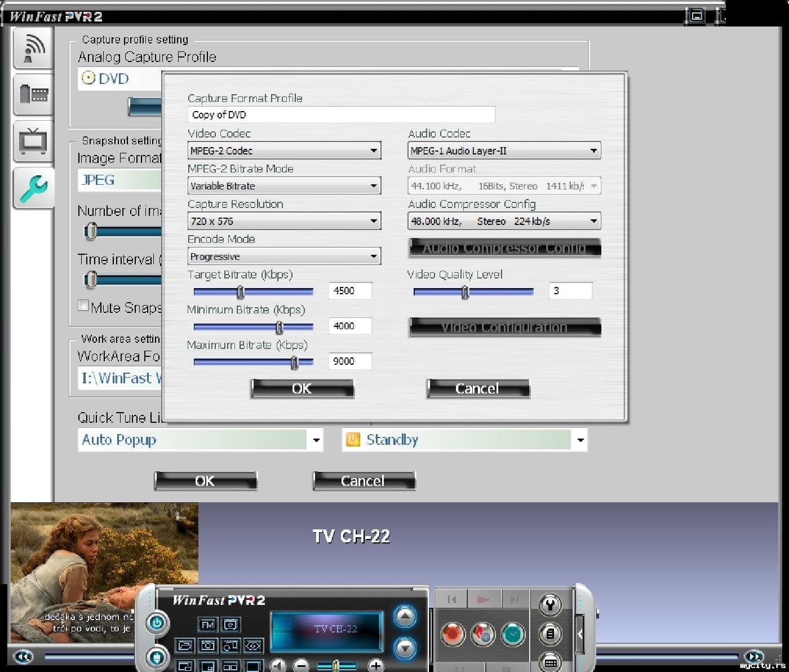Image resolution: width=789 pixels, height=672 pixels.
Task: Toggle the Mute Snapshot checkbox
Action: pyautogui.click(x=83, y=306)
